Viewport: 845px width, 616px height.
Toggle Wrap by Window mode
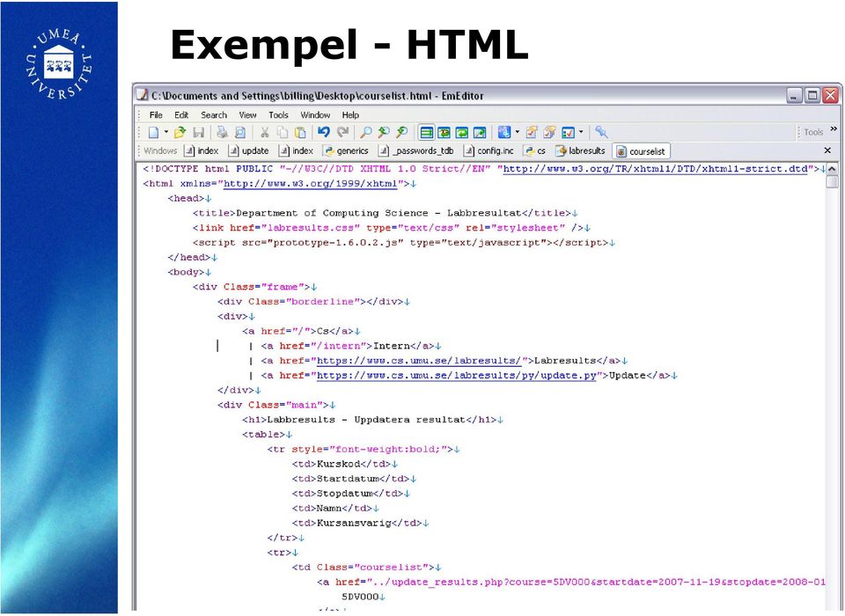462,133
